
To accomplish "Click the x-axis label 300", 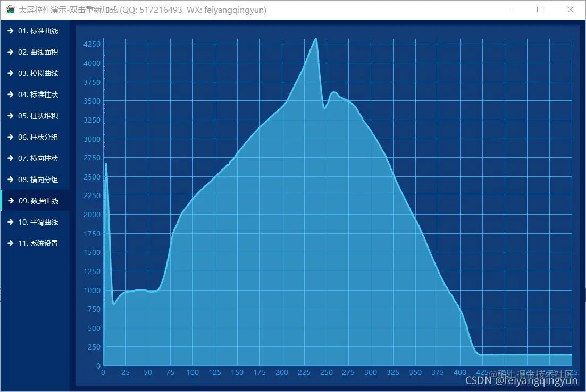I will [x=371, y=372].
